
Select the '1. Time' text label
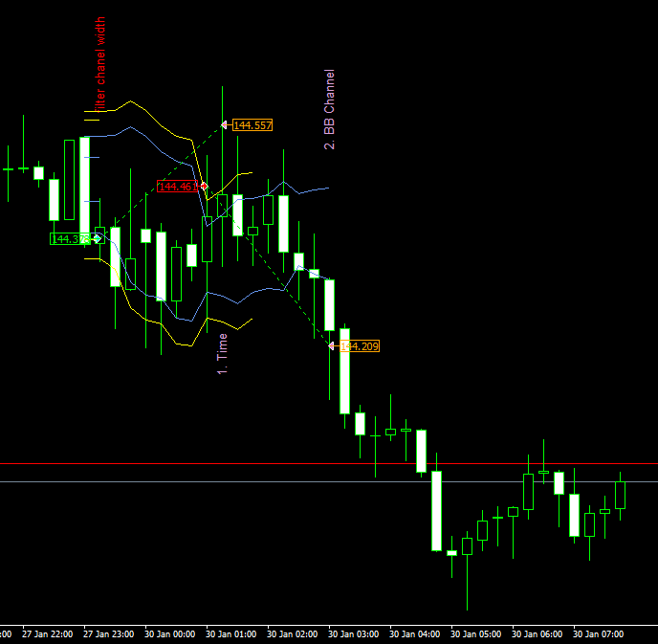(222, 354)
